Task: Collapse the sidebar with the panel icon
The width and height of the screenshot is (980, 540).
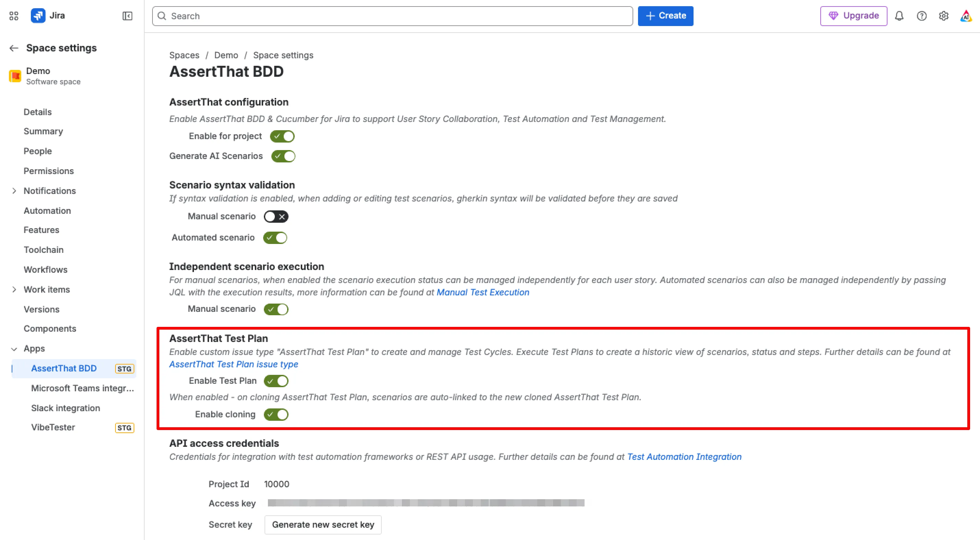Action: 127,16
